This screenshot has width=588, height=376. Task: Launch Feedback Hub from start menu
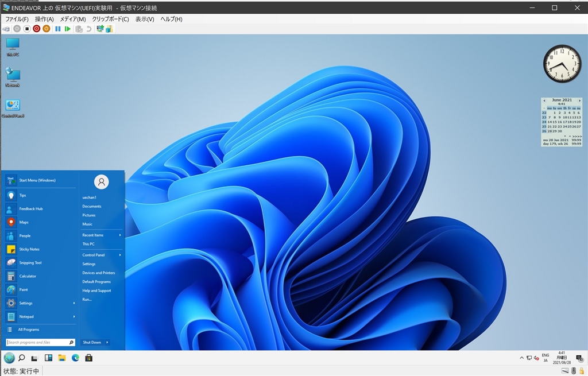click(41, 209)
